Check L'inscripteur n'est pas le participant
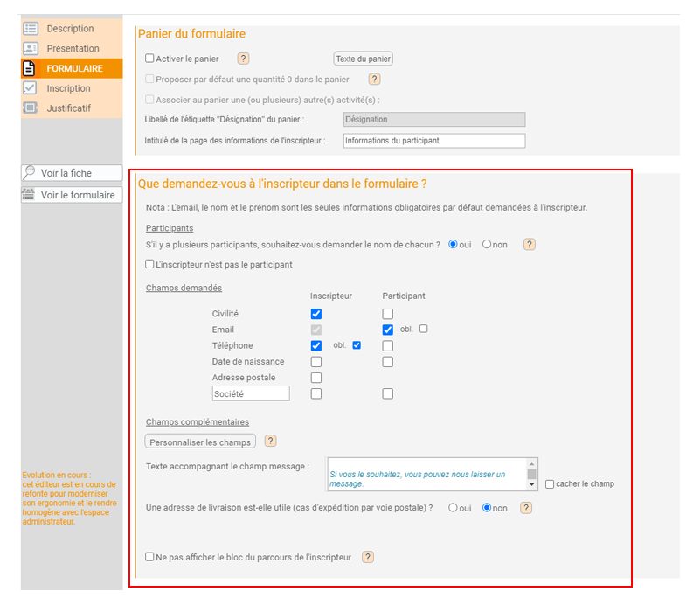700x598 pixels. tap(149, 264)
